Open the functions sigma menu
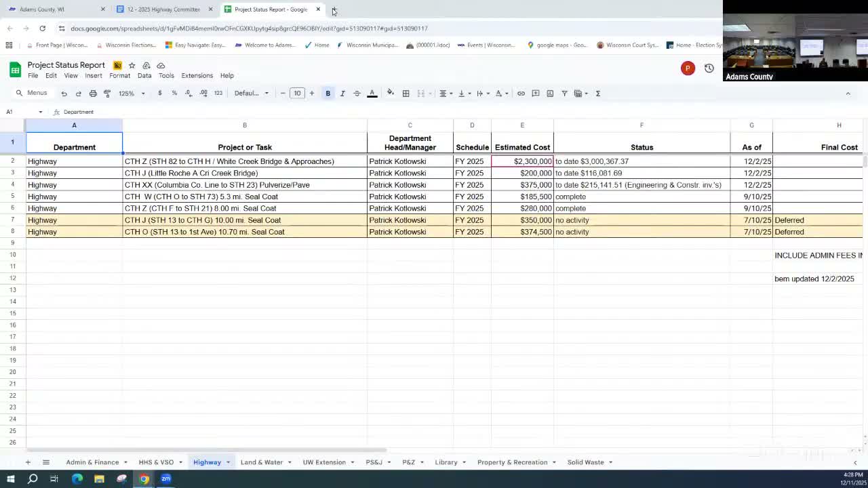The width and height of the screenshot is (868, 488). pos(598,94)
